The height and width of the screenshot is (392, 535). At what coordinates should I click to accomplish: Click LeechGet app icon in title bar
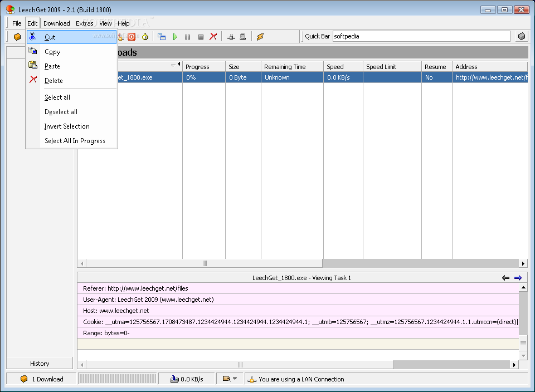pyautogui.click(x=10, y=9)
